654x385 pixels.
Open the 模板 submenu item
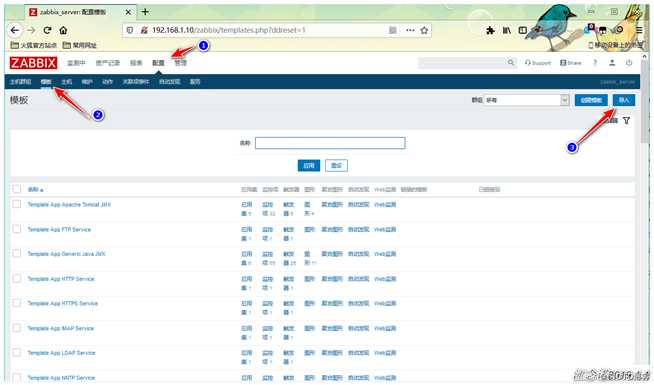tap(46, 82)
